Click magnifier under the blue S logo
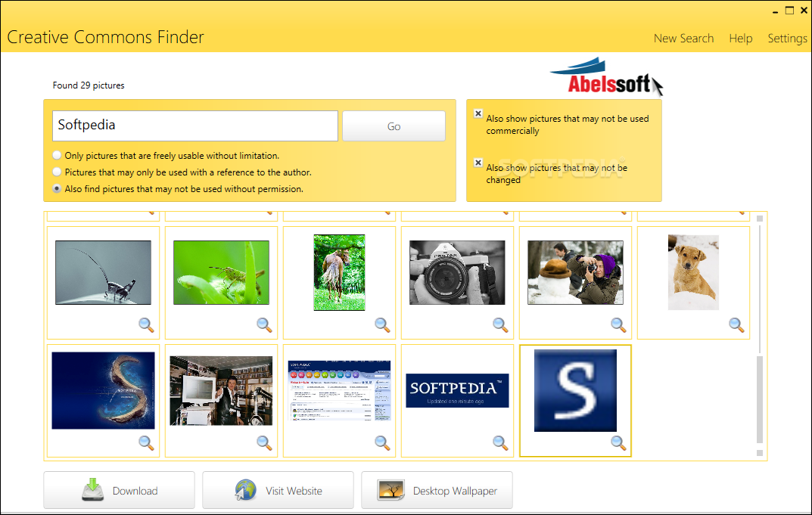The image size is (812, 515). point(619,443)
